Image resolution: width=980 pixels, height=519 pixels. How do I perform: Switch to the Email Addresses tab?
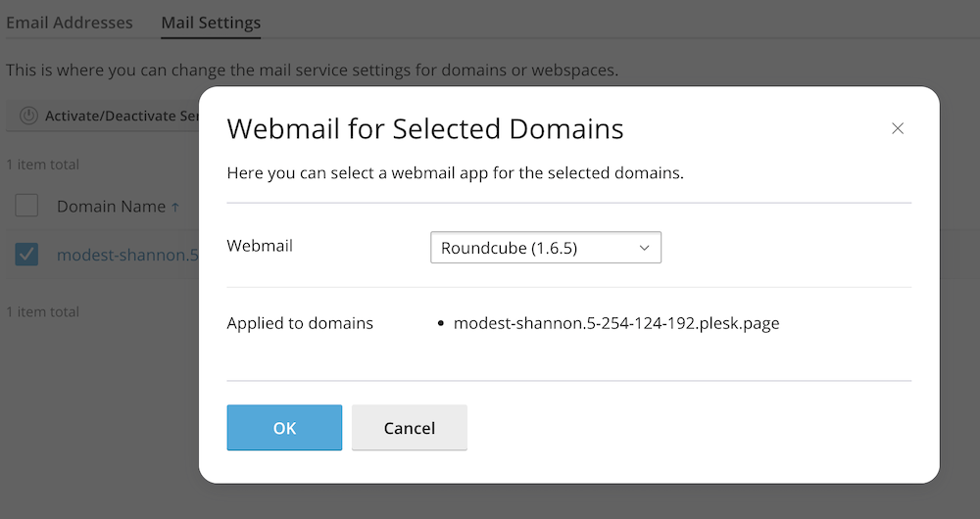click(70, 23)
